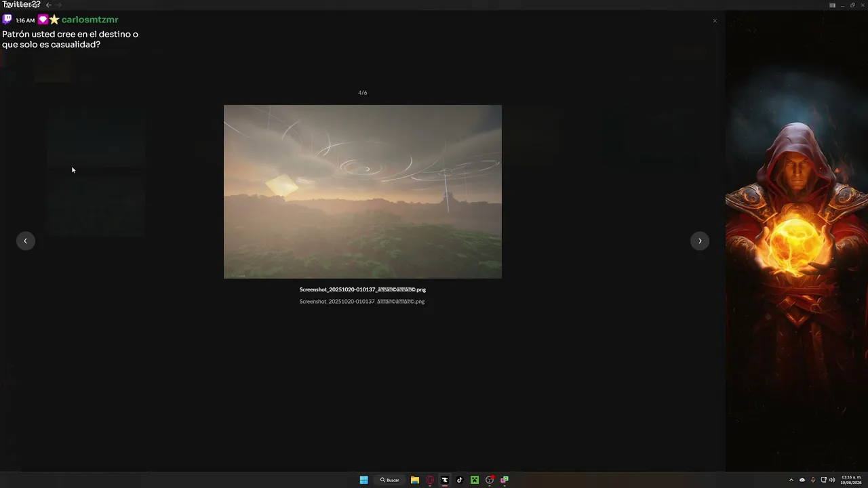Viewport: 868px width, 488px height.
Task: Open the network status tray icon
Action: click(823, 480)
